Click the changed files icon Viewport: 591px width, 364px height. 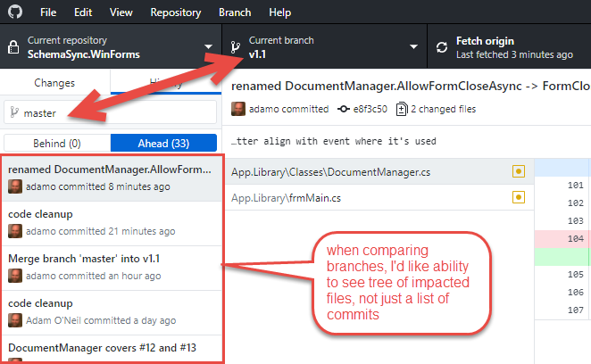coord(402,109)
